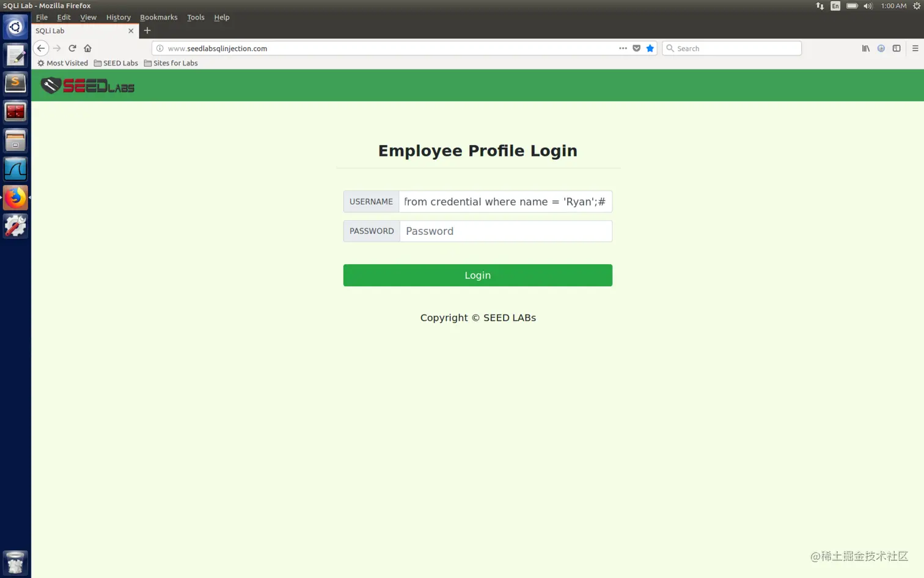The width and height of the screenshot is (924, 578).
Task: Open network indicator in top panel
Action: (x=820, y=6)
